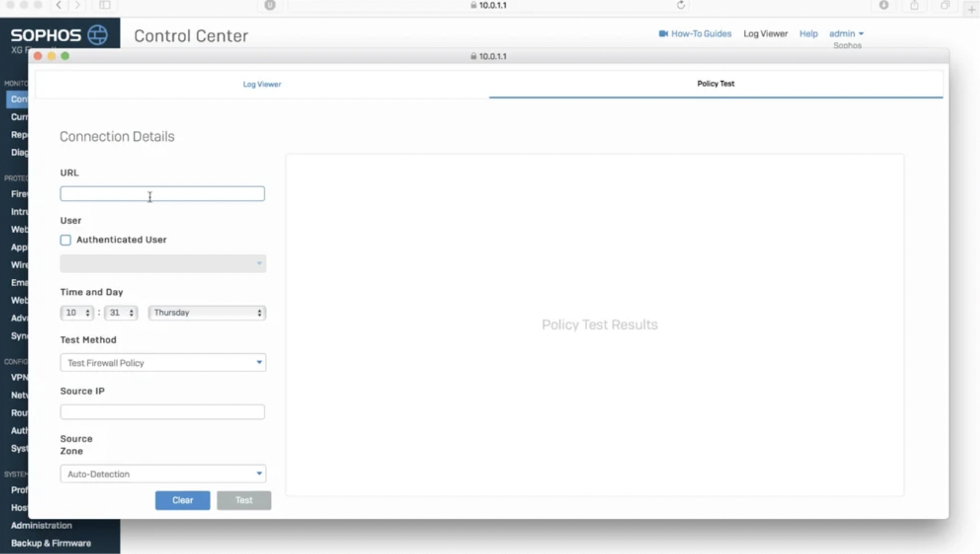Open a new browser tab with the plus icon
980x554 pixels.
970,9
